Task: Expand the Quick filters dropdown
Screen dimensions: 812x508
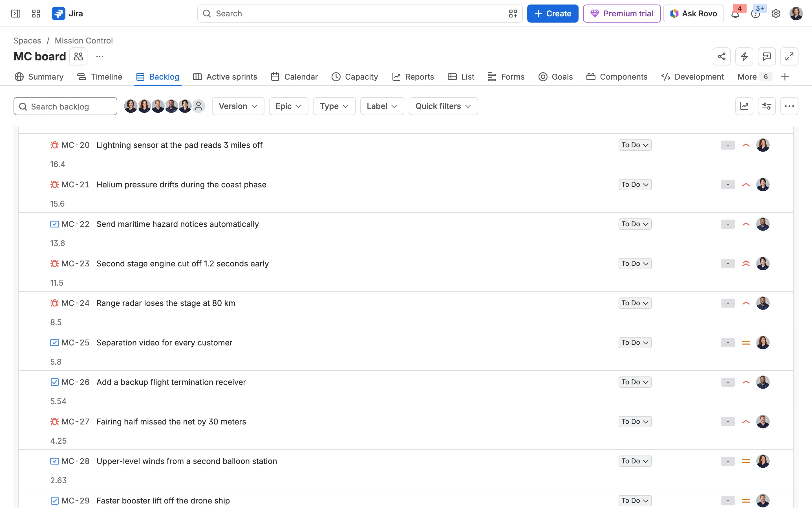Action: point(443,106)
